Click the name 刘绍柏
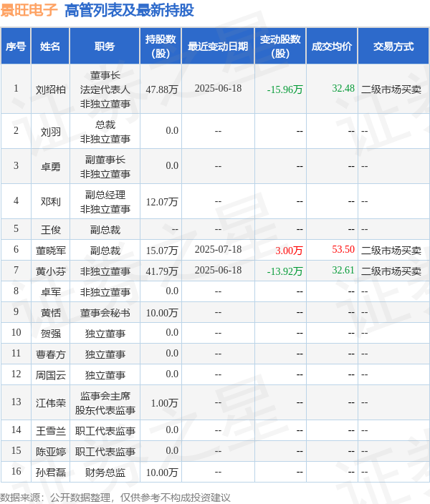Screen dimensions: 430x504 51,89
